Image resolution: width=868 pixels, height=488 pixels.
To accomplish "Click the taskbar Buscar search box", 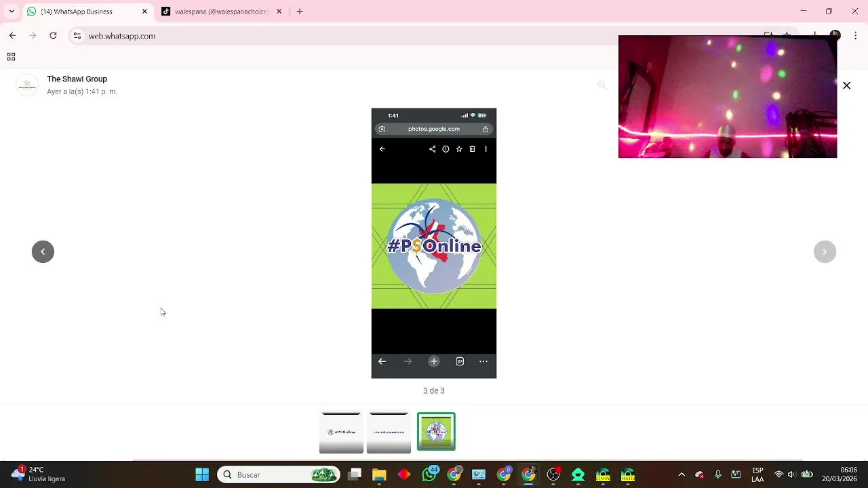I will click(279, 474).
